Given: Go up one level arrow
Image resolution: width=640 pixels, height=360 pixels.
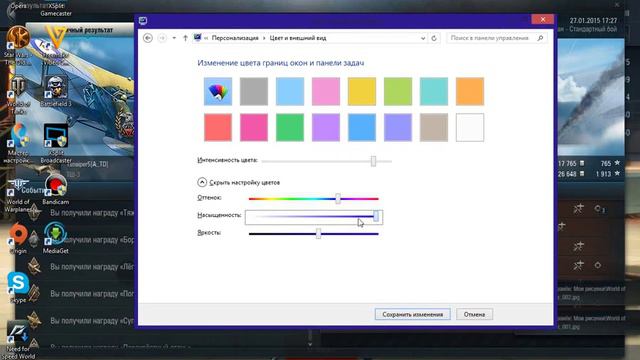Looking at the screenshot, I should click(x=185, y=38).
